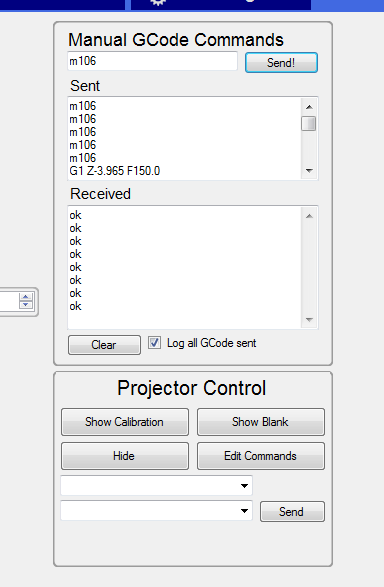
Task: Select the G1 Z-3.965 F150.0 sent entry
Action: [115, 171]
